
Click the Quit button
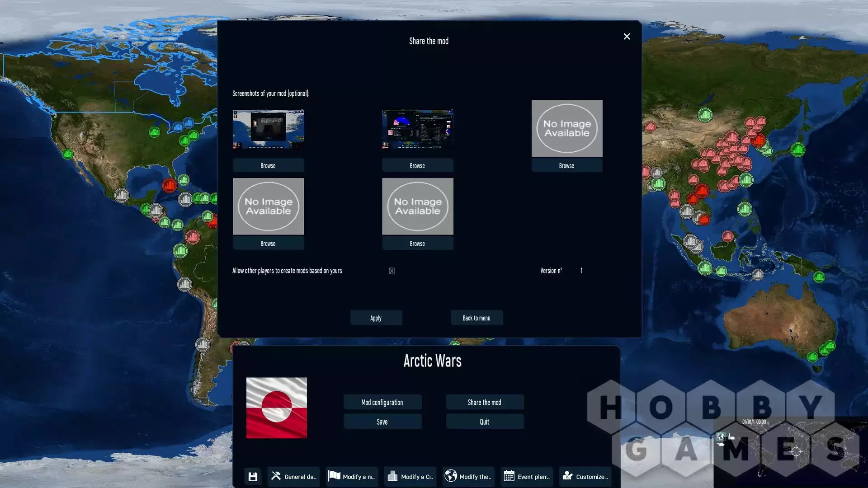485,422
